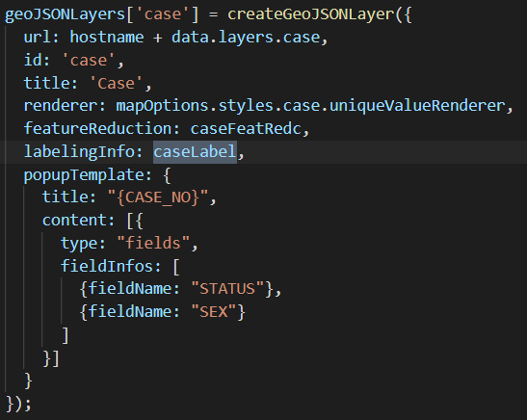Click the hostname variable in url line

107,38
